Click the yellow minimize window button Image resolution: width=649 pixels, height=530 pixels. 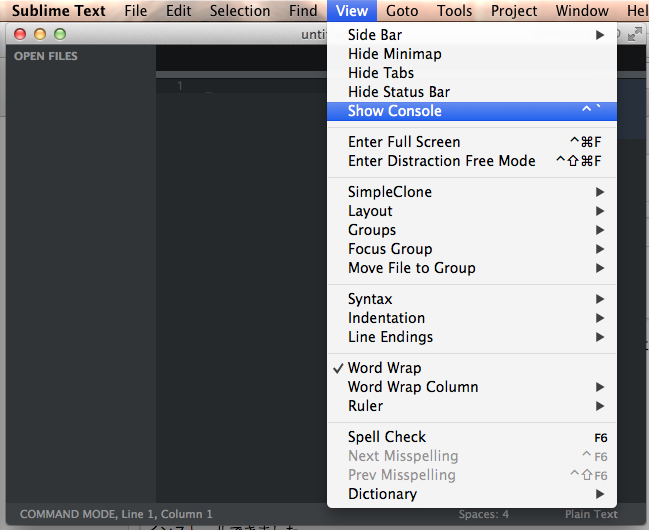tap(40, 34)
